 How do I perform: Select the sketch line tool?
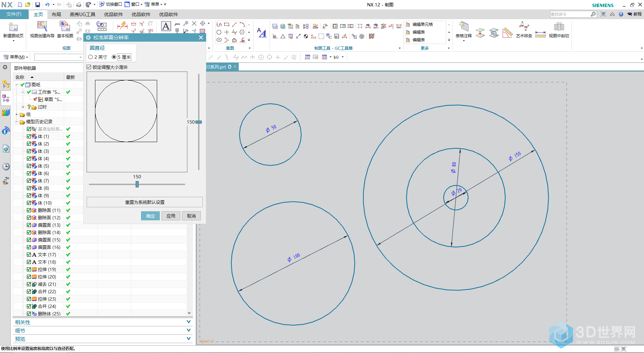(x=234, y=25)
